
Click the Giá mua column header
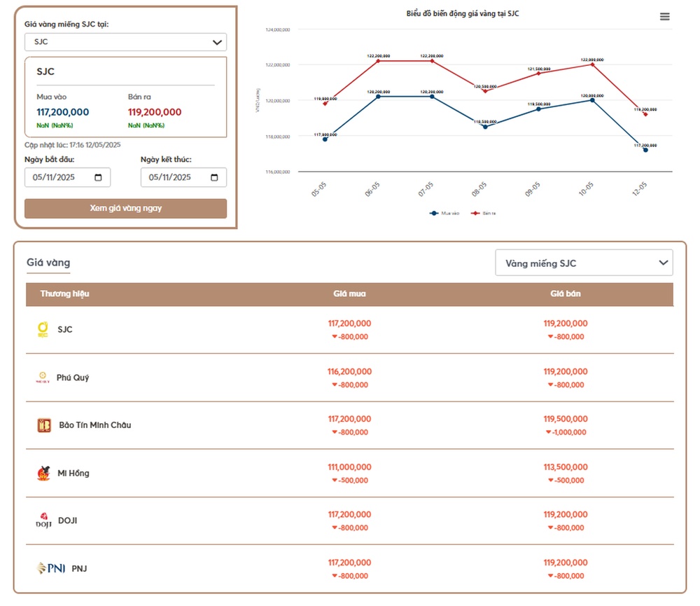(x=349, y=294)
